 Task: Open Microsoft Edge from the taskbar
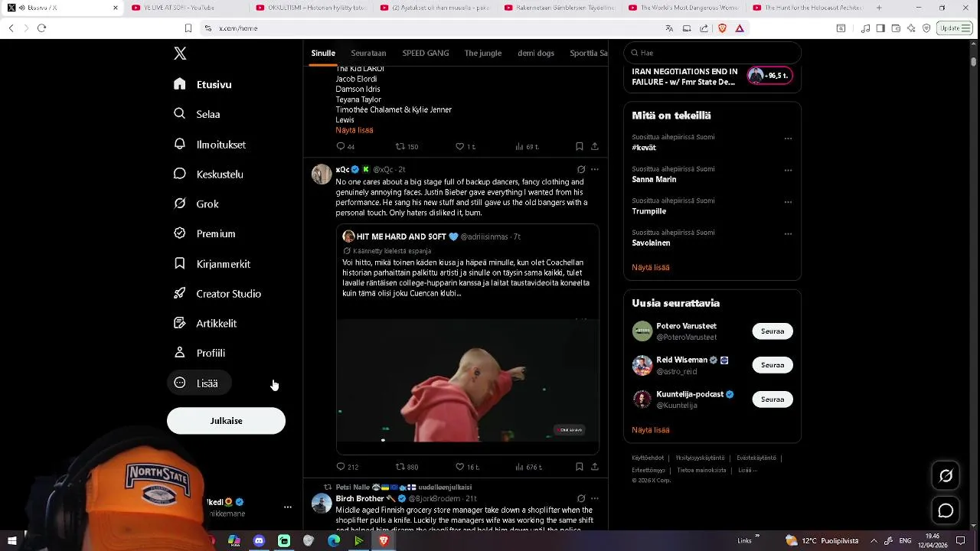pos(334,541)
